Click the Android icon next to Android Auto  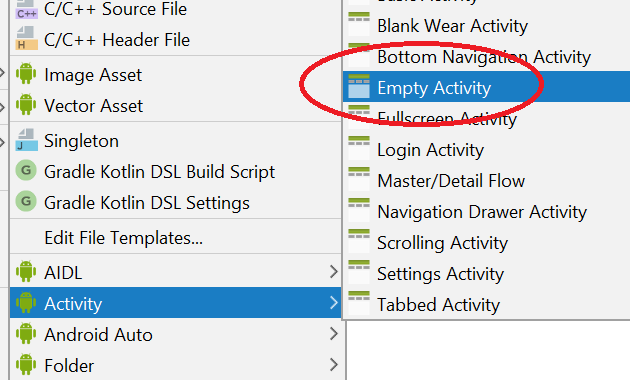pyautogui.click(x=26, y=333)
